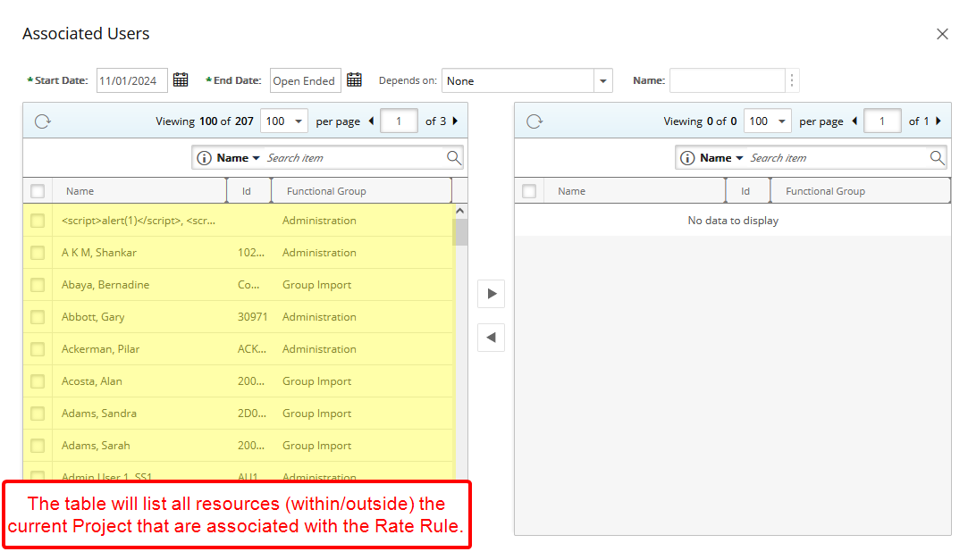The width and height of the screenshot is (968, 560).
Task: Go to previous page in right table
Action: 855,121
